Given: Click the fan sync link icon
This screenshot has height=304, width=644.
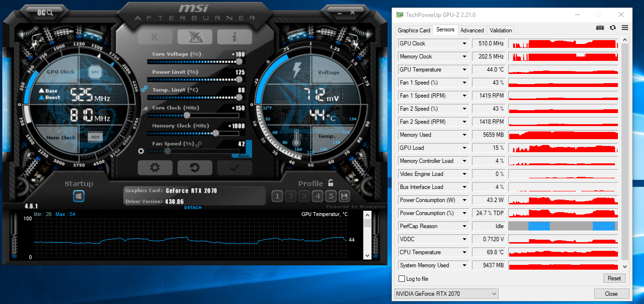Looking at the screenshot, I should coord(199,144).
